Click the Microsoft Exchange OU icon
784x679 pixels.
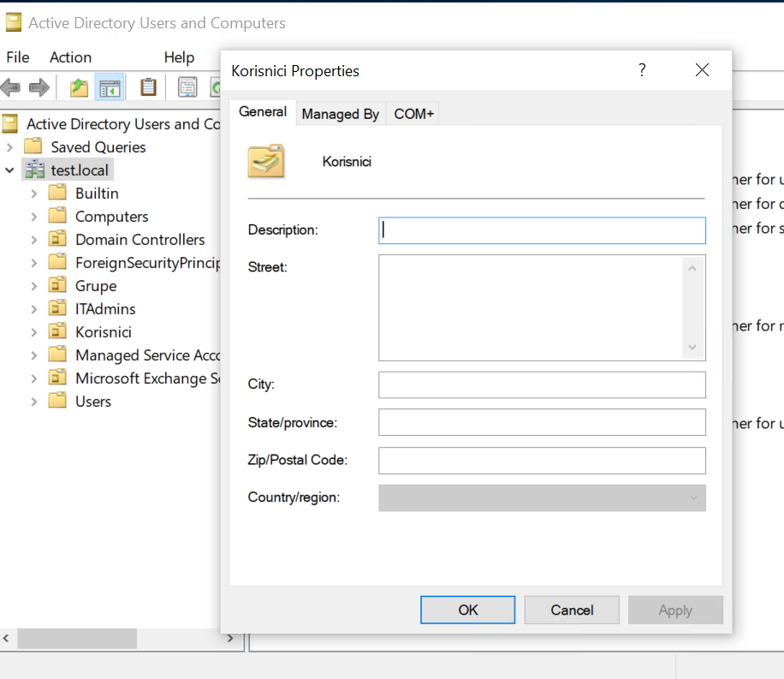[57, 378]
